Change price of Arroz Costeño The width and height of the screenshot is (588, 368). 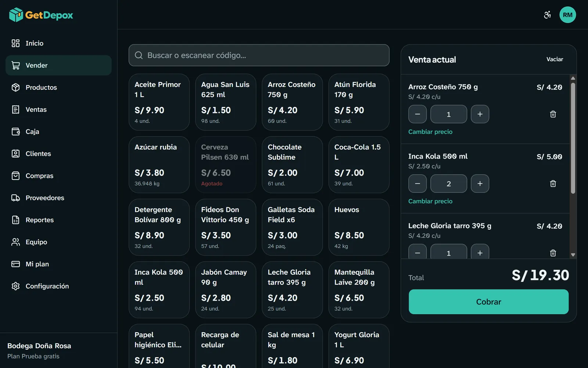[x=430, y=132]
